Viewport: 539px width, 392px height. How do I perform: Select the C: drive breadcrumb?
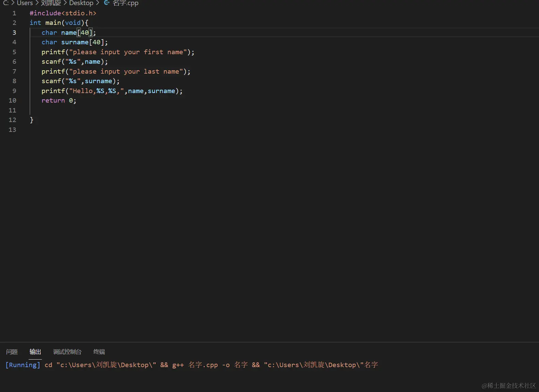pyautogui.click(x=6, y=3)
